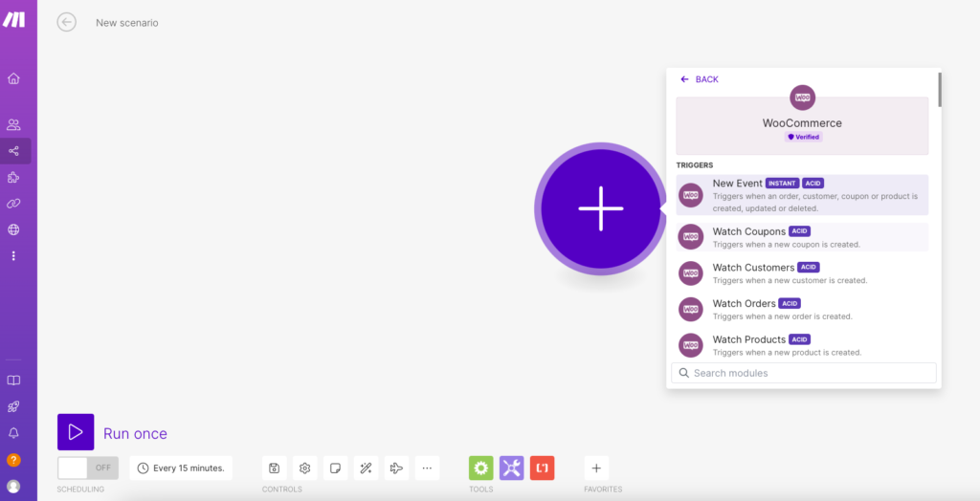980x501 pixels.
Task: Open the Scenarios share icon in the sidebar
Action: (x=13, y=151)
